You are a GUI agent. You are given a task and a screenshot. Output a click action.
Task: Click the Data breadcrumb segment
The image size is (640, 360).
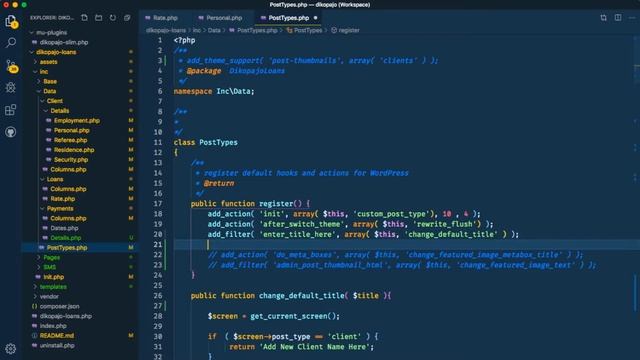click(214, 30)
